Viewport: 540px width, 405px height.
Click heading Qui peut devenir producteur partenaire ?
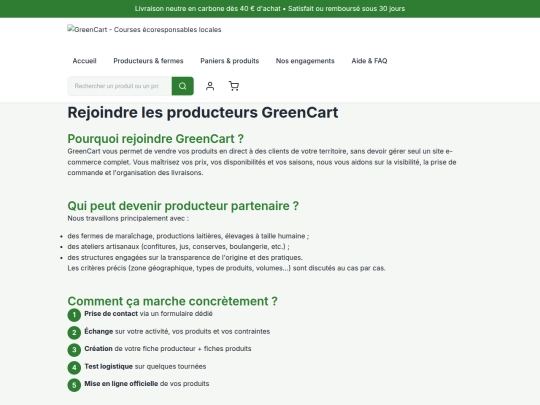(183, 206)
